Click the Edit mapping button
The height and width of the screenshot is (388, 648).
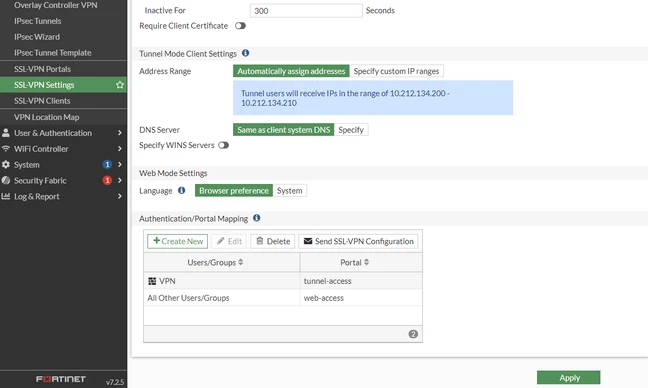tap(229, 241)
